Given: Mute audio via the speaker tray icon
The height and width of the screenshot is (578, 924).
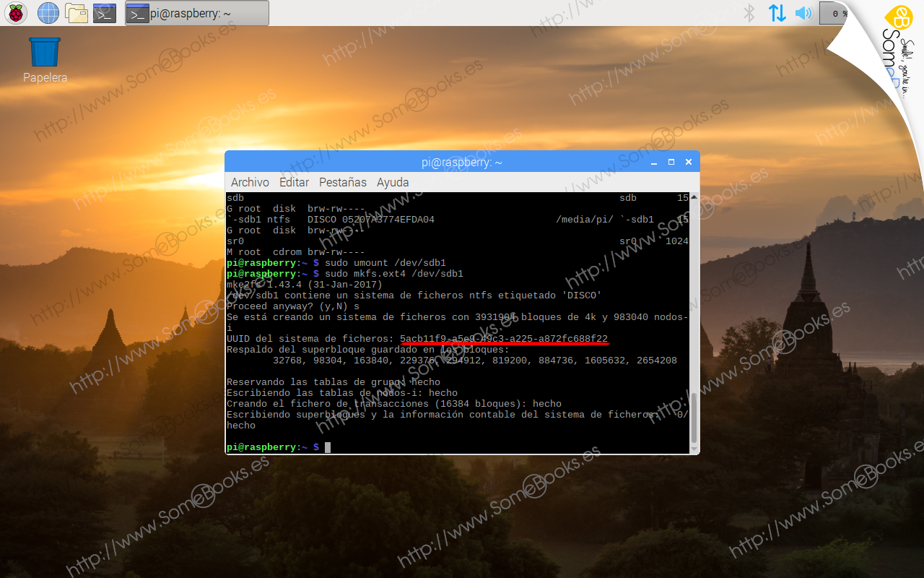Looking at the screenshot, I should coord(803,12).
